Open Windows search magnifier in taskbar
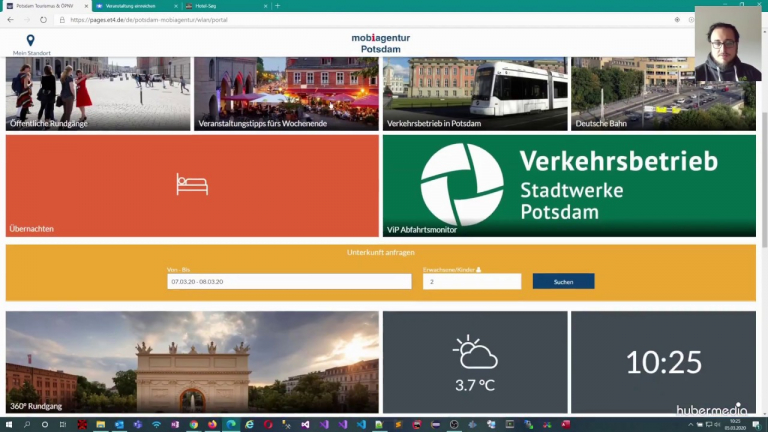Screen dimensions: 768x432 point(26,425)
